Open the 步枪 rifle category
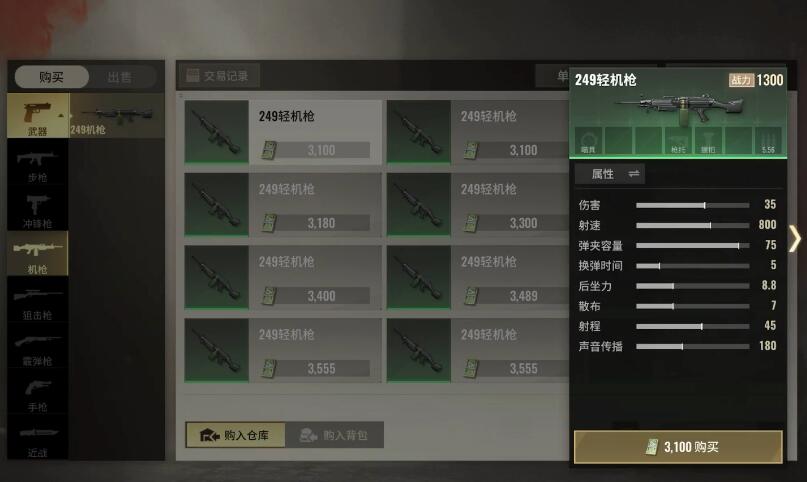 pos(38,166)
